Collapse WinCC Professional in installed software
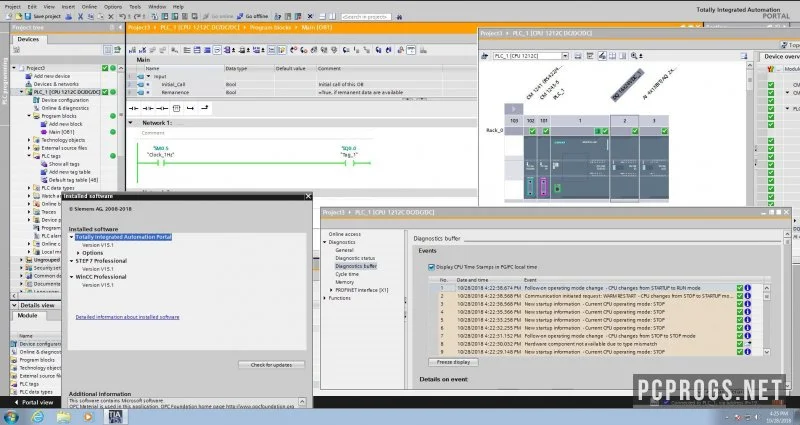This screenshot has width=800, height=425. [72, 277]
